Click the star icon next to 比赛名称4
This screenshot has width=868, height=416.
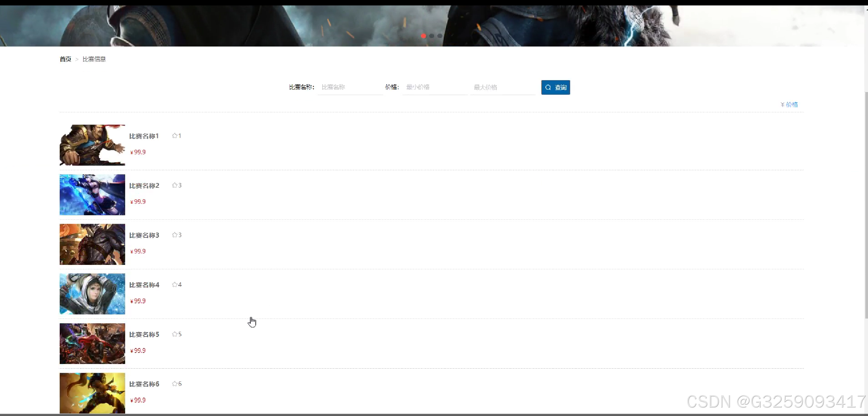(x=174, y=285)
